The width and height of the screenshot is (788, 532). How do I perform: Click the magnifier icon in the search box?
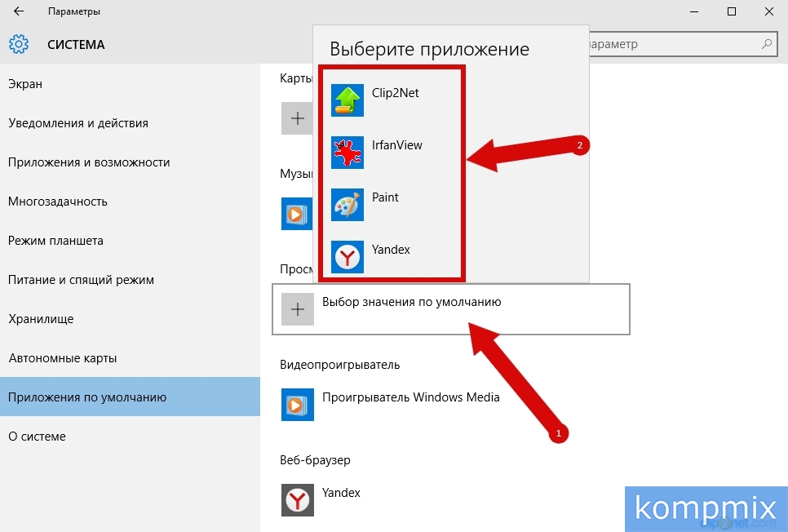pyautogui.click(x=767, y=44)
